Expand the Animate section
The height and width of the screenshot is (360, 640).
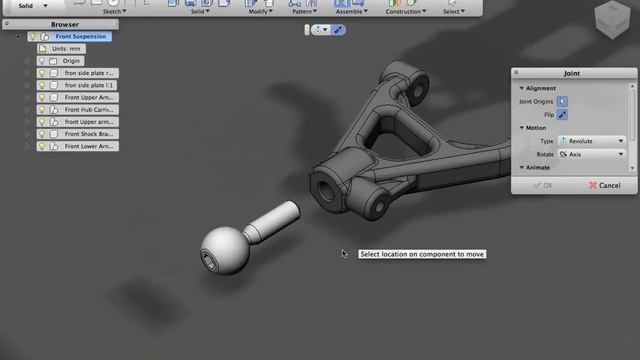(x=522, y=167)
